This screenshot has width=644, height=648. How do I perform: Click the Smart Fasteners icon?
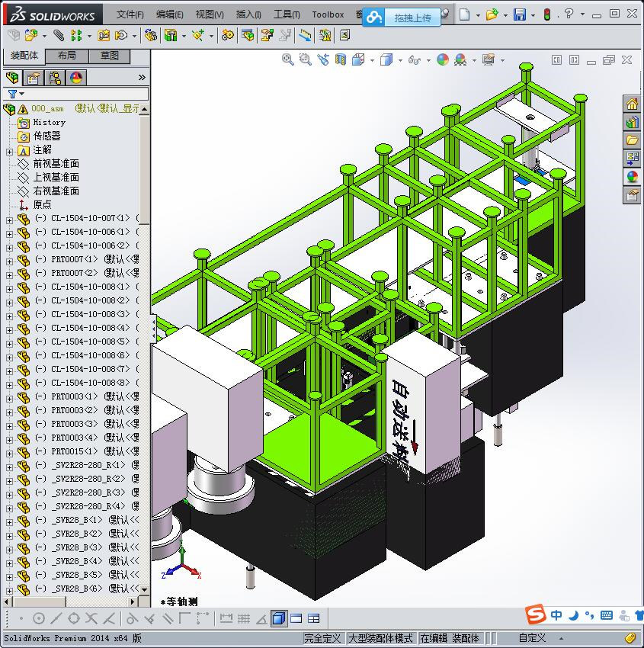point(104,36)
